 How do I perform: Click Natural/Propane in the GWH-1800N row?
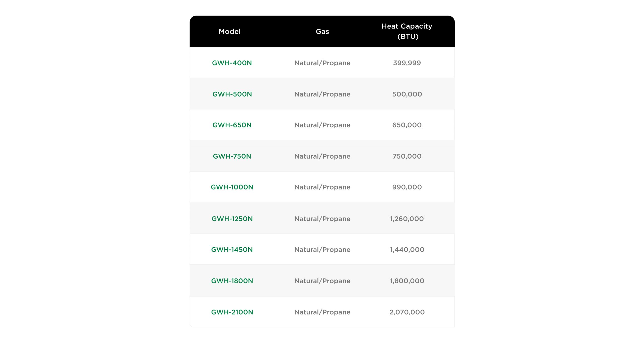[322, 281]
